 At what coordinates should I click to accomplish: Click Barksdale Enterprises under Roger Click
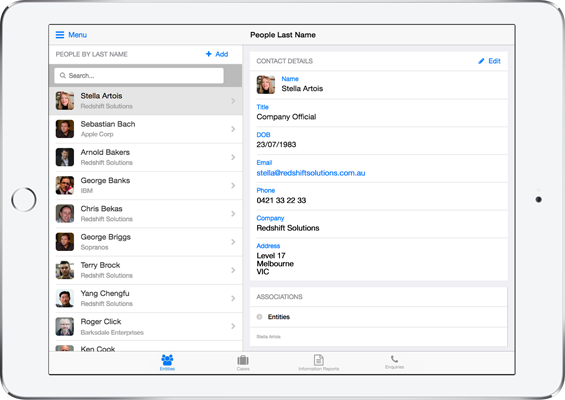112,332
